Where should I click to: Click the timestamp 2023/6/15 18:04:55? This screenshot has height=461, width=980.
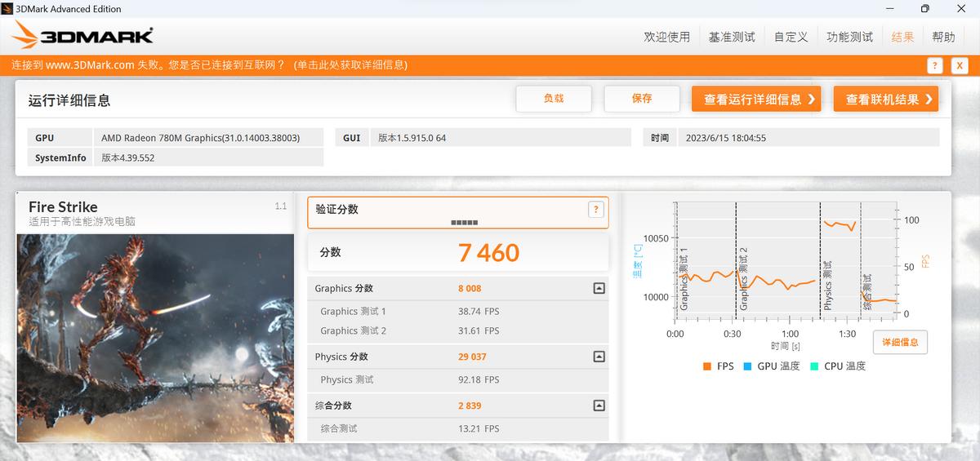pos(725,138)
